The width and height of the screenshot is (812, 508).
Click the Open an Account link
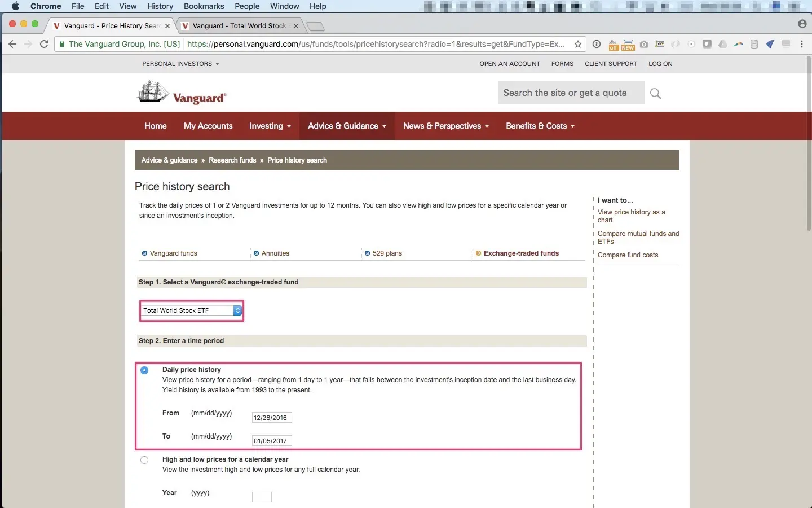510,64
